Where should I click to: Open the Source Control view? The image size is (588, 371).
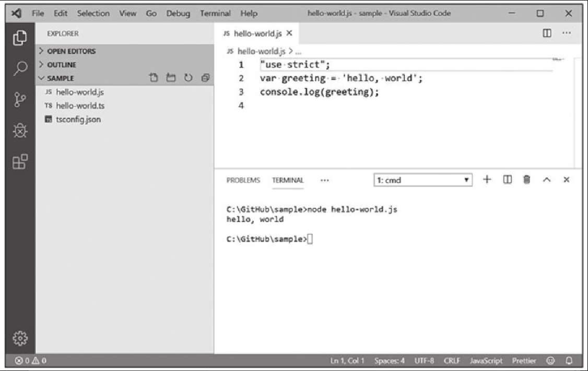click(20, 100)
